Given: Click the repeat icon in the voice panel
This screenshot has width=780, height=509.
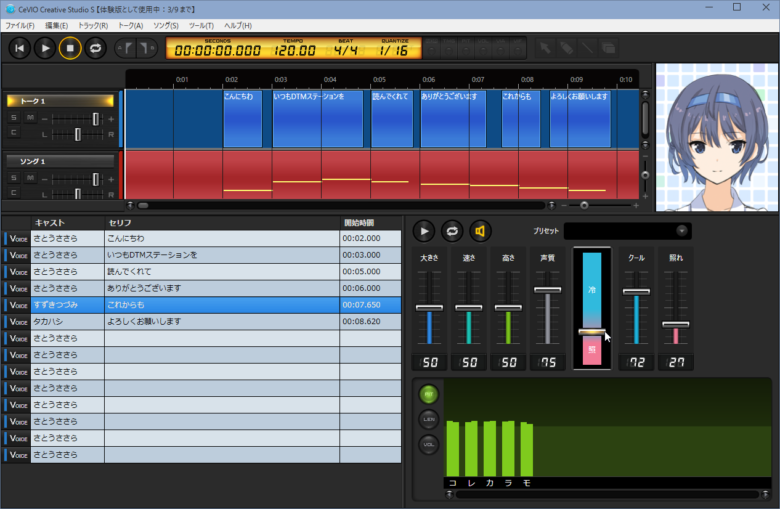Looking at the screenshot, I should 452,231.
